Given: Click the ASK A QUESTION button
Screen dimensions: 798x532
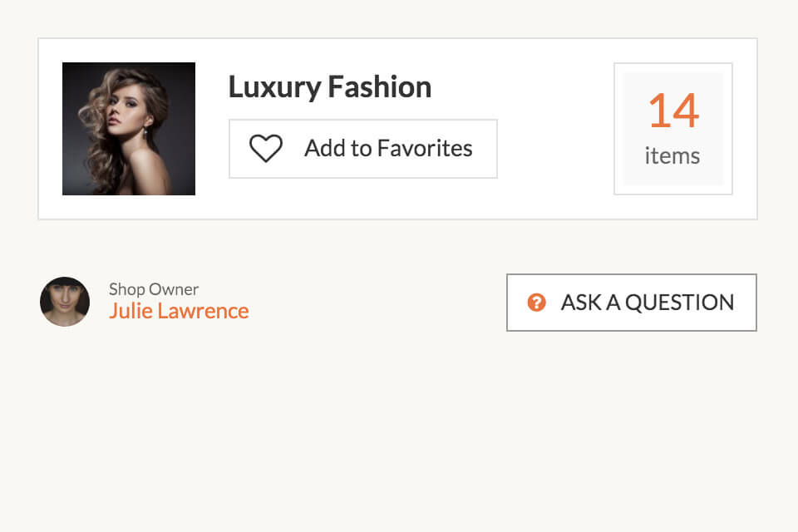Looking at the screenshot, I should click(632, 303).
